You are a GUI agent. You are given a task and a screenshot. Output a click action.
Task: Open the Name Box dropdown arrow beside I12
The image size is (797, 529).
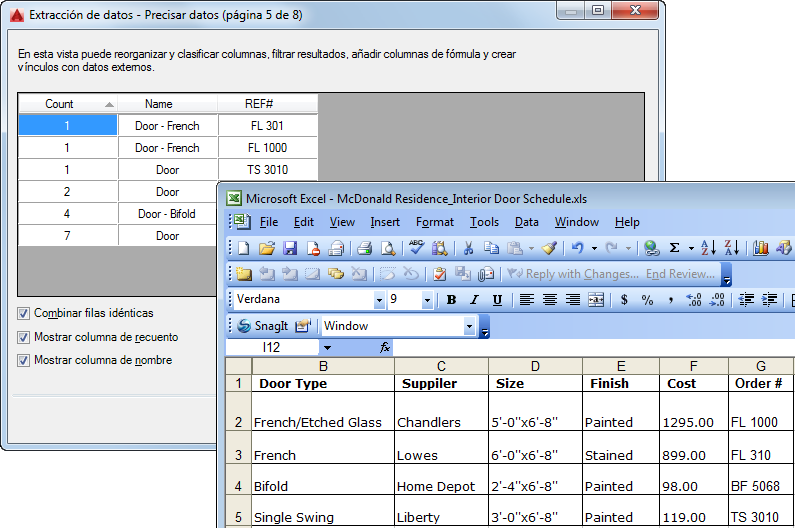tap(327, 348)
